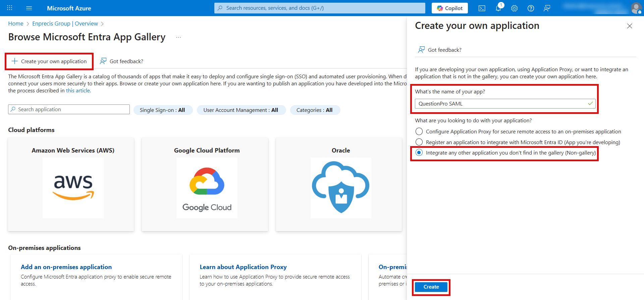Open the account avatar menu
Image resolution: width=644 pixels, height=300 pixels.
636,8
